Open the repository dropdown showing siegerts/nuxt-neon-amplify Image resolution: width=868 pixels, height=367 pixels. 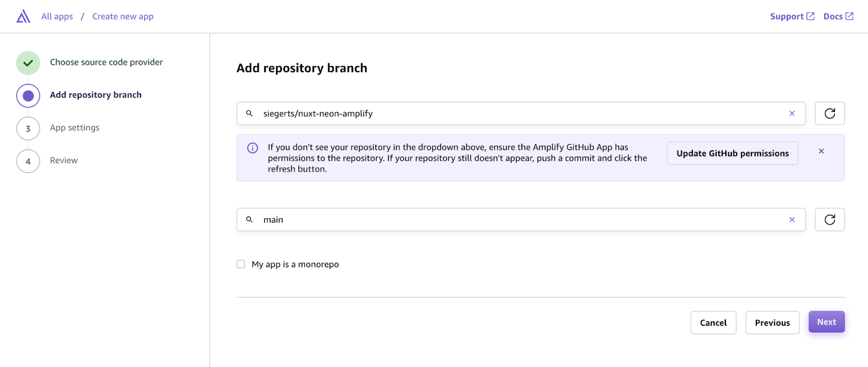(488, 113)
